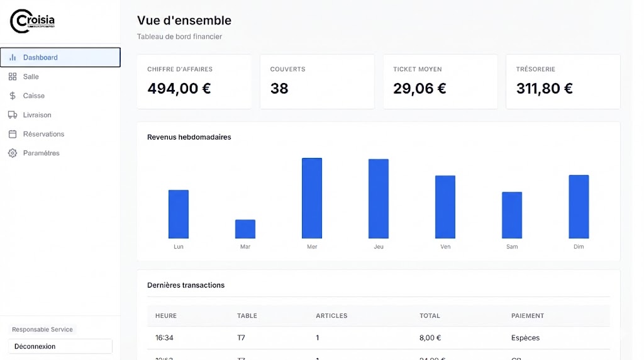
Task: Click the Ven revenue bar
Action: coord(445,206)
